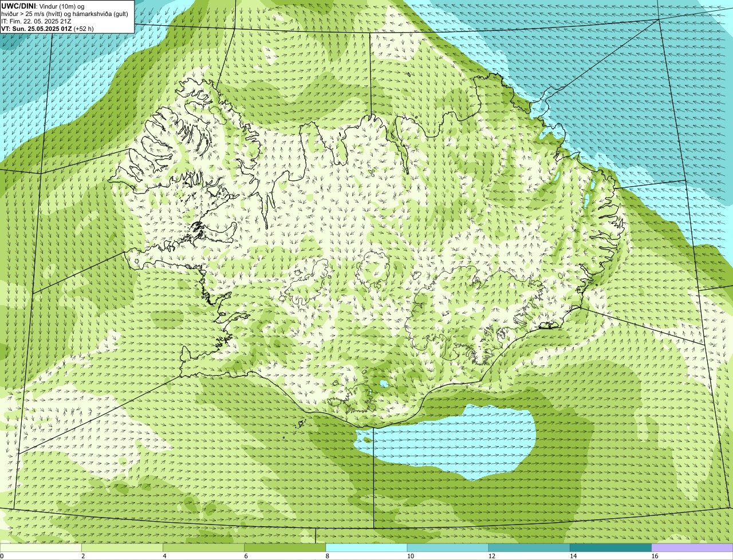Click the lavender above-16 m/s legend swatch
This screenshot has height=560, width=733.
point(692,547)
